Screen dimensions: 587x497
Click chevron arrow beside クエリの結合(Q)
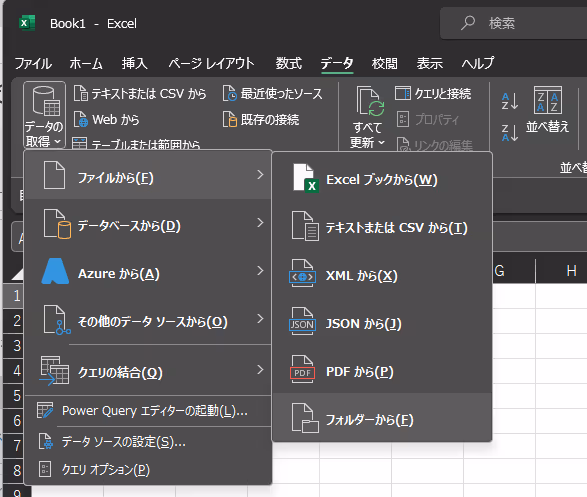pos(260,369)
